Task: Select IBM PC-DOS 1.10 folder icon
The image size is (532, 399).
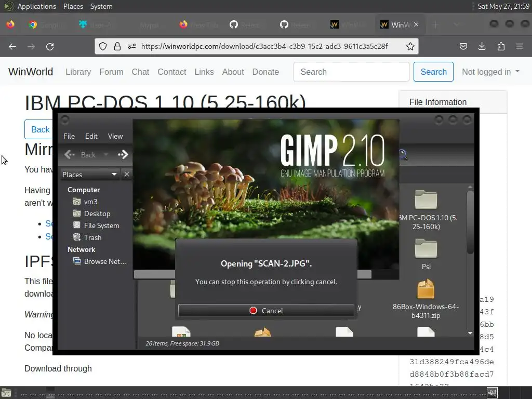Action: tap(426, 199)
